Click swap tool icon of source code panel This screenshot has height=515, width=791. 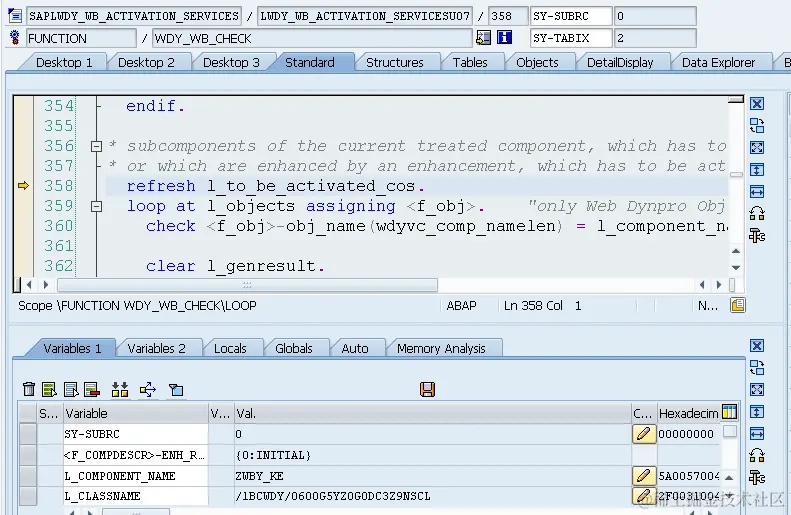757,126
